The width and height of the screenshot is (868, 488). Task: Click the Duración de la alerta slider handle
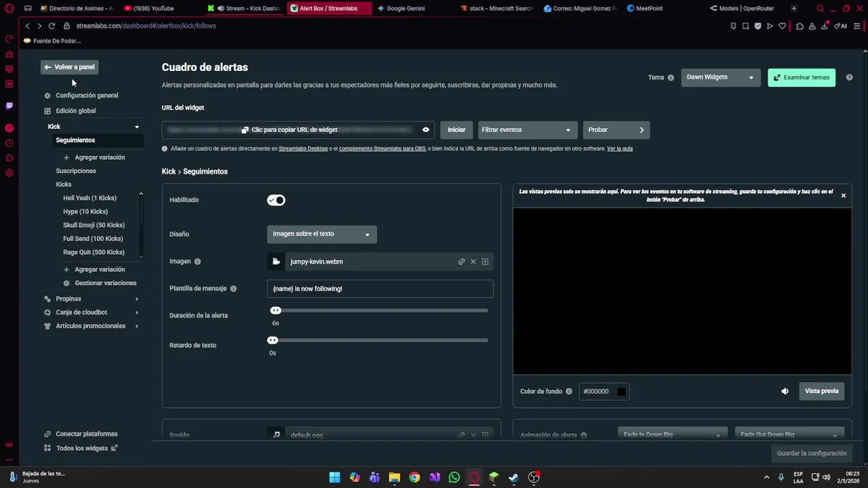(x=275, y=310)
